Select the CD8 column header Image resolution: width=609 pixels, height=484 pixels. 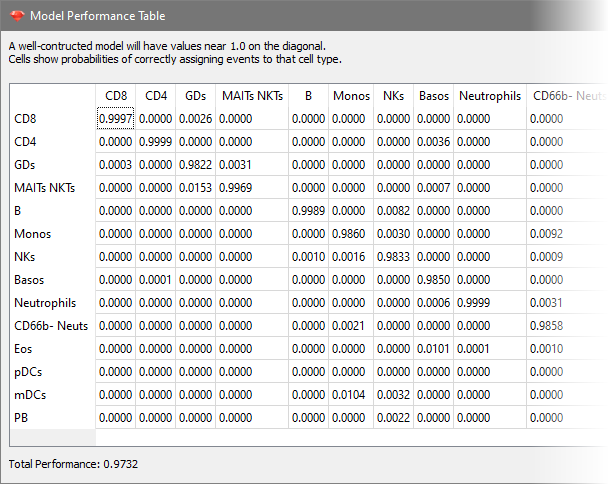pyautogui.click(x=116, y=96)
